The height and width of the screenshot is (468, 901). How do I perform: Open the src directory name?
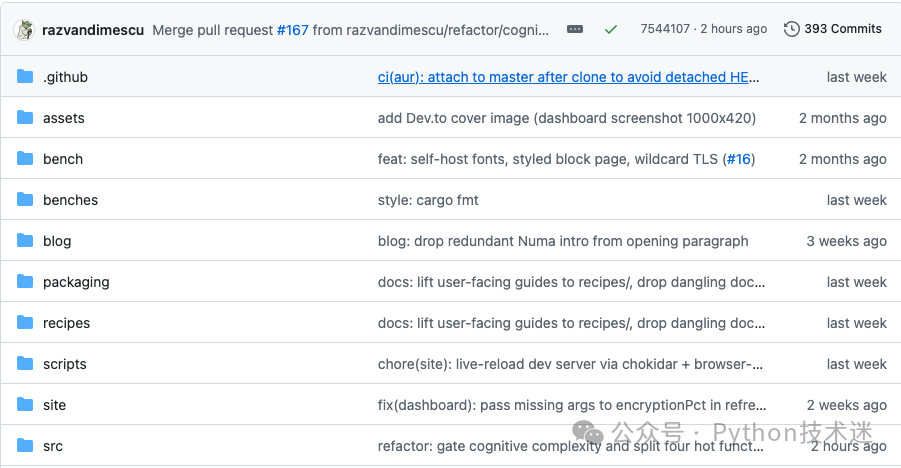tap(52, 446)
